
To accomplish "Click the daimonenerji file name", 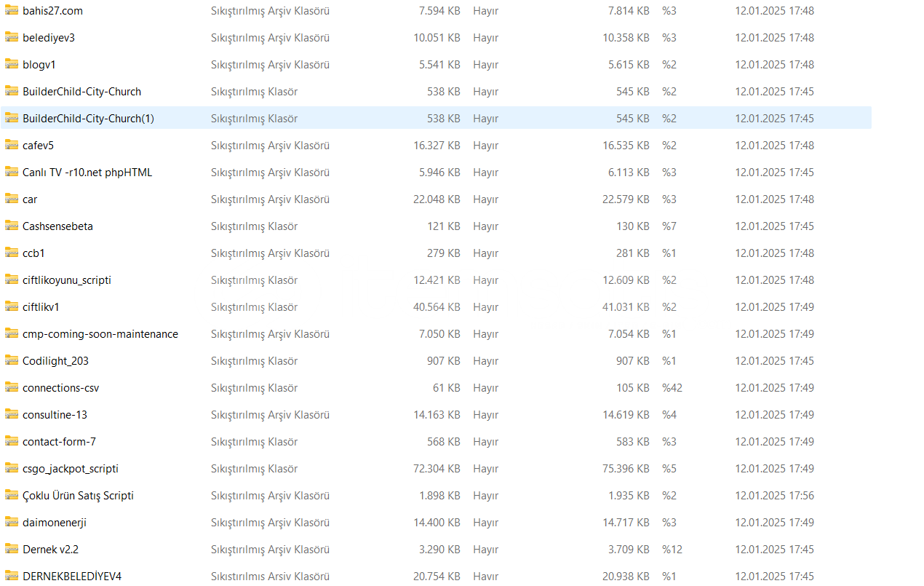I will (x=55, y=523).
